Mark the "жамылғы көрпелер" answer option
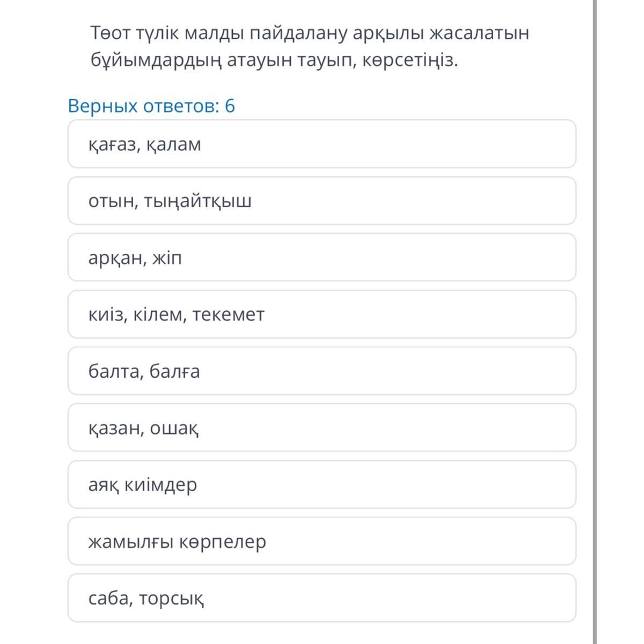This screenshot has height=644, width=644. point(321,541)
